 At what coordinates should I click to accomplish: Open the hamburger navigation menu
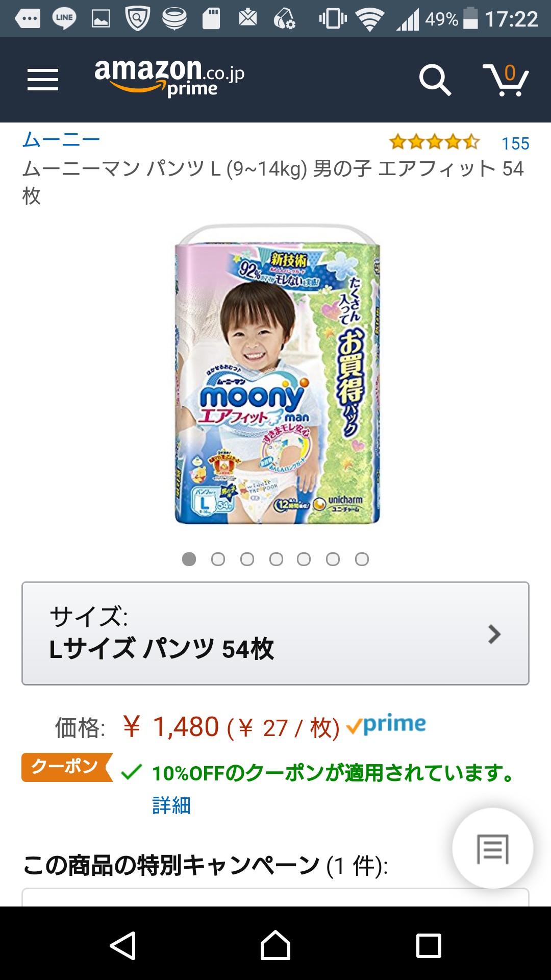(x=43, y=80)
